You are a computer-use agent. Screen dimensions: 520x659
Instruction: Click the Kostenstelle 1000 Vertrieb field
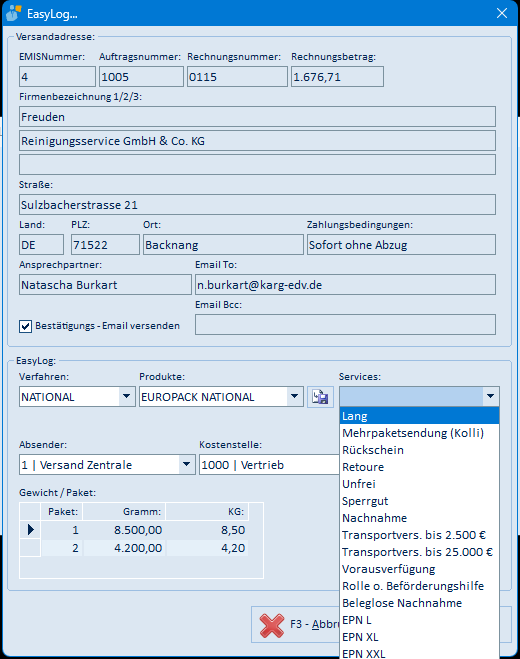coord(269,464)
